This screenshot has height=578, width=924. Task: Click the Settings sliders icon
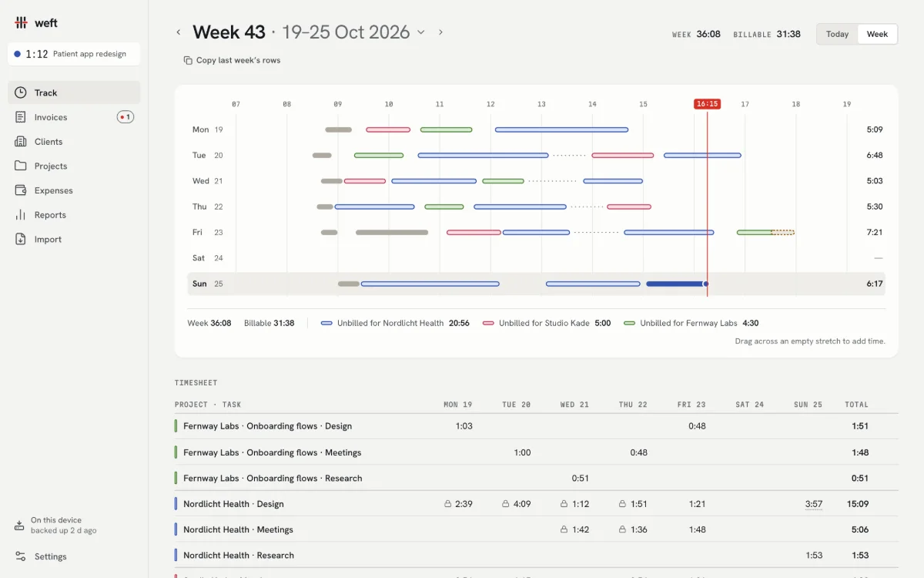21,556
